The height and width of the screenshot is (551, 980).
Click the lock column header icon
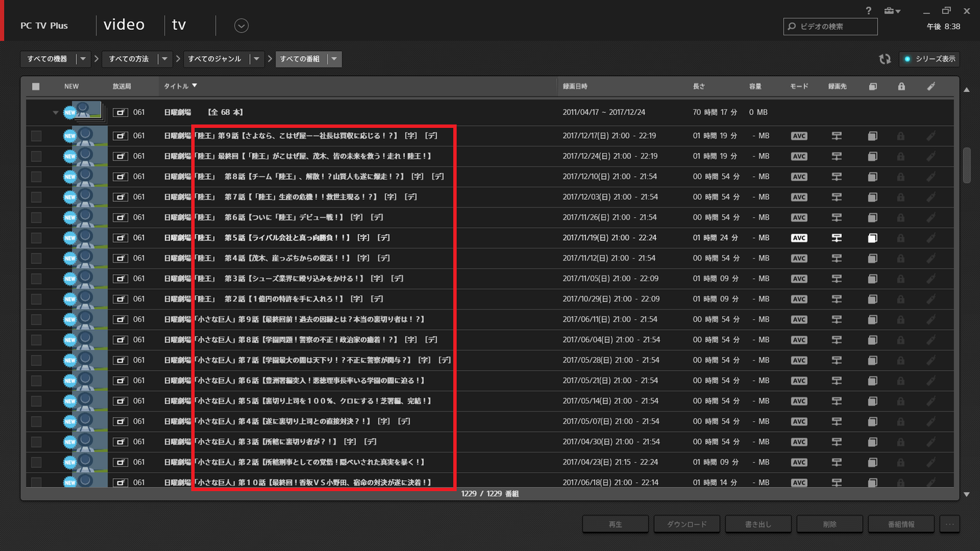(901, 86)
